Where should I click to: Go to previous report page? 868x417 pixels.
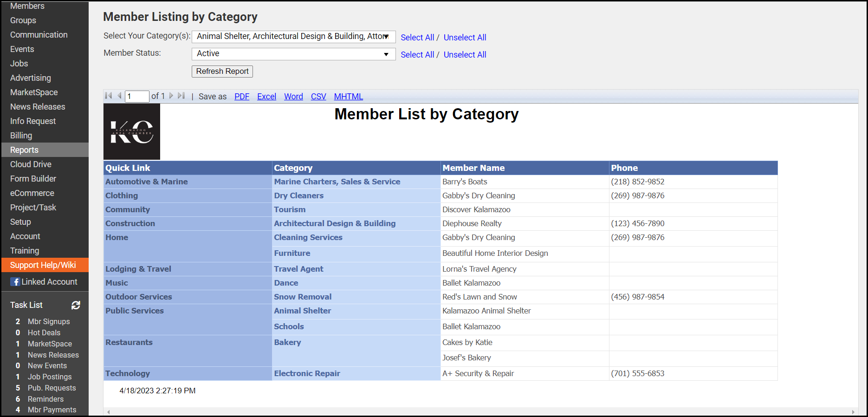click(119, 96)
